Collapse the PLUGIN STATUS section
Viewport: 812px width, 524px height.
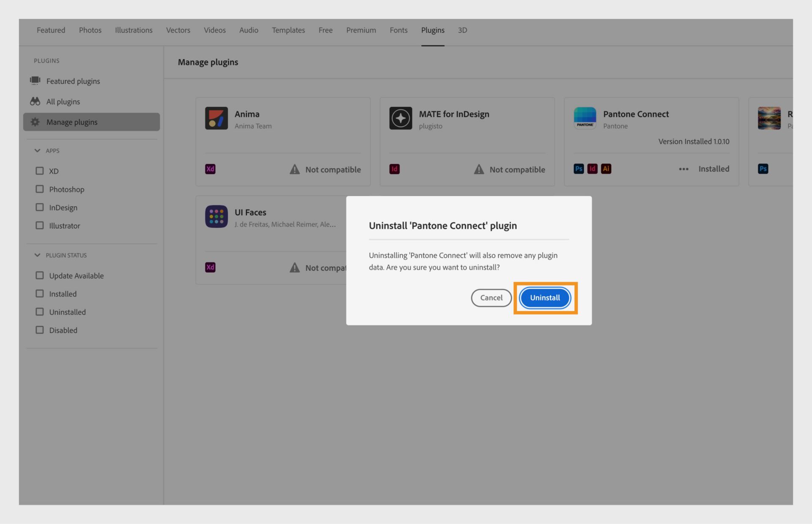[37, 254]
